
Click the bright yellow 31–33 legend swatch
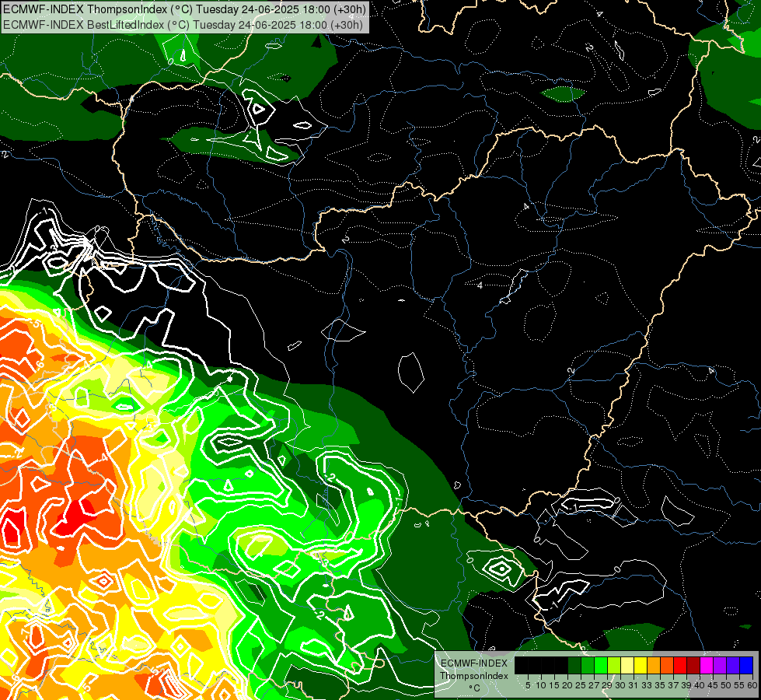tap(641, 665)
